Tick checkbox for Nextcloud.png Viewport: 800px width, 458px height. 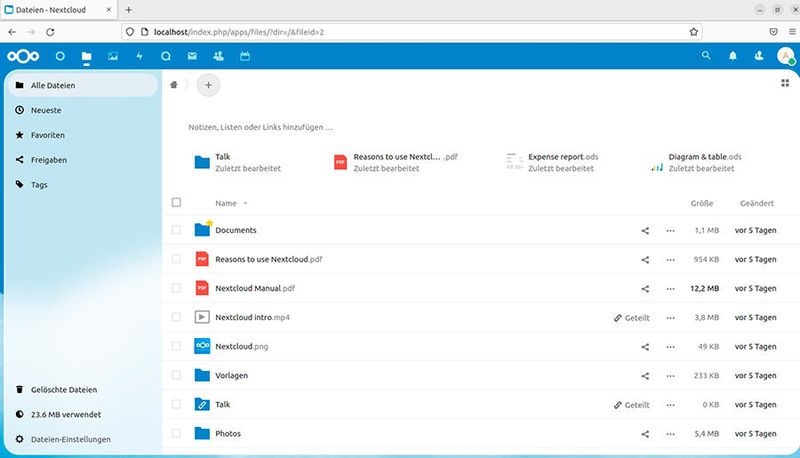[x=177, y=346]
